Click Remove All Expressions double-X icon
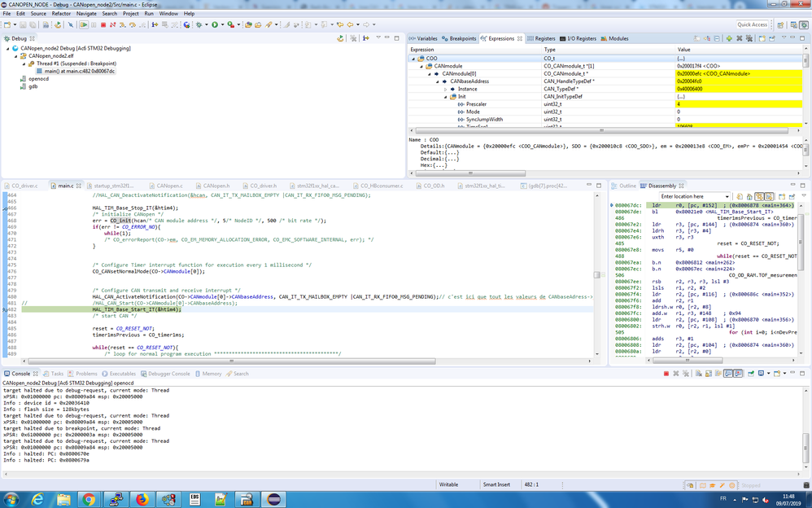The height and width of the screenshot is (508, 812). tap(749, 38)
